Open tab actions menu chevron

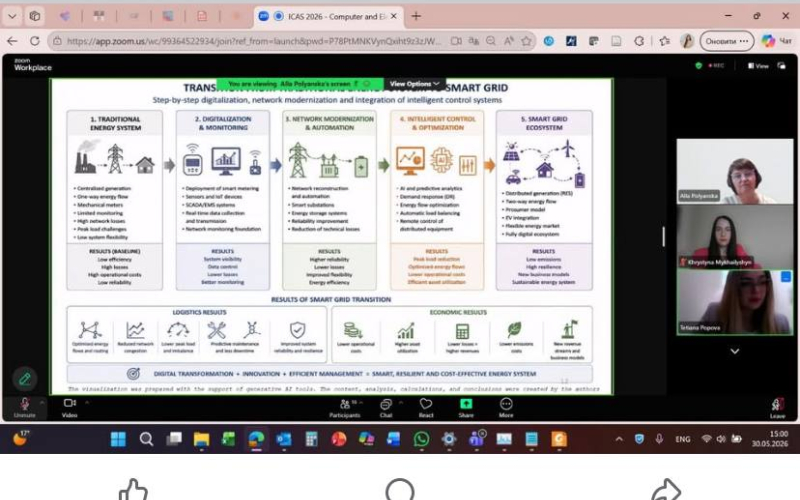point(12,16)
